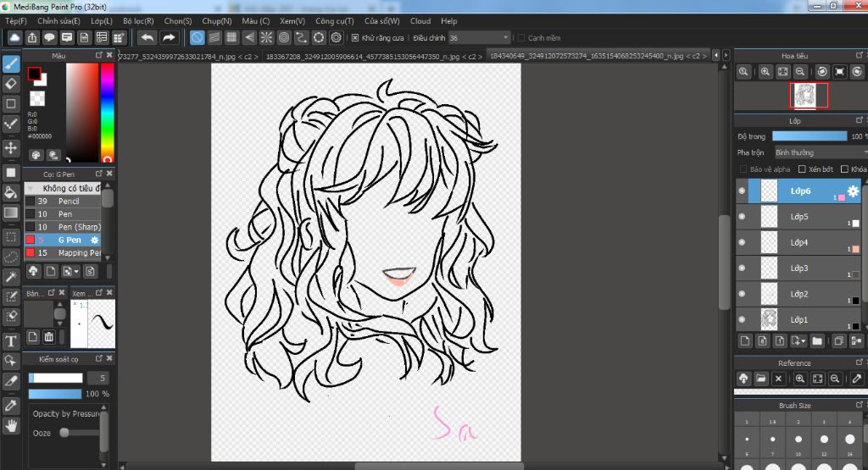This screenshot has width=868, height=470.
Task: Turn snap off using the blue circle icon
Action: (x=197, y=37)
